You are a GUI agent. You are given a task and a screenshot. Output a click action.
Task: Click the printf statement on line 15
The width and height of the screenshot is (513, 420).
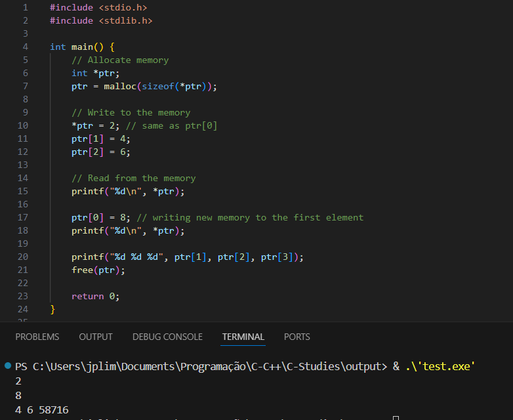pyautogui.click(x=128, y=191)
